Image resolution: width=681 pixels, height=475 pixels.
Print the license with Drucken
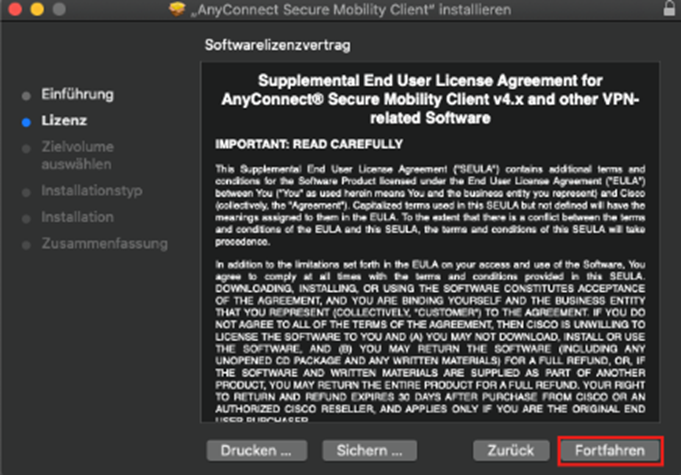click(250, 450)
